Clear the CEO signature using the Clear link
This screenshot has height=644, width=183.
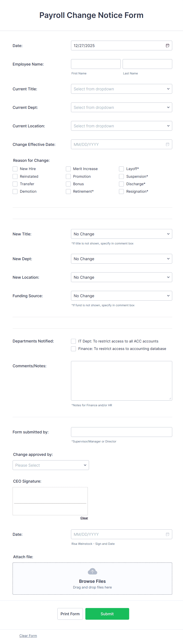[84, 518]
